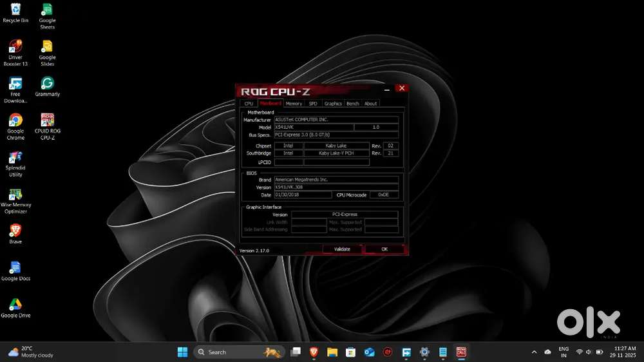The image size is (644, 362).
Task: Click the Brave browser icon in taskbar
Action: pyautogui.click(x=314, y=352)
